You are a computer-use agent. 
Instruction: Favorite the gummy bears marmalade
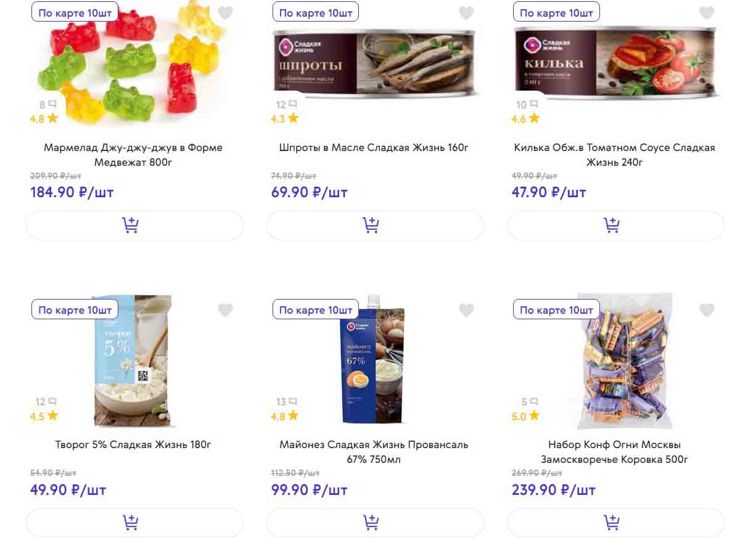(x=226, y=13)
